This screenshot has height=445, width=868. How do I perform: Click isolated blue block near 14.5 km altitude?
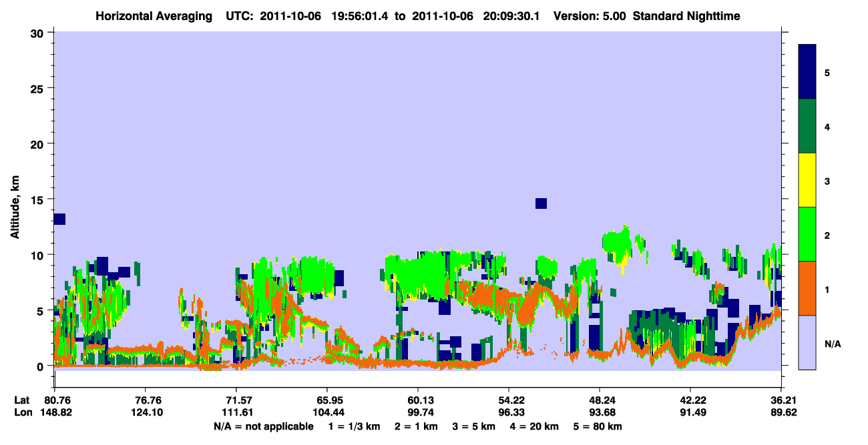click(x=541, y=203)
